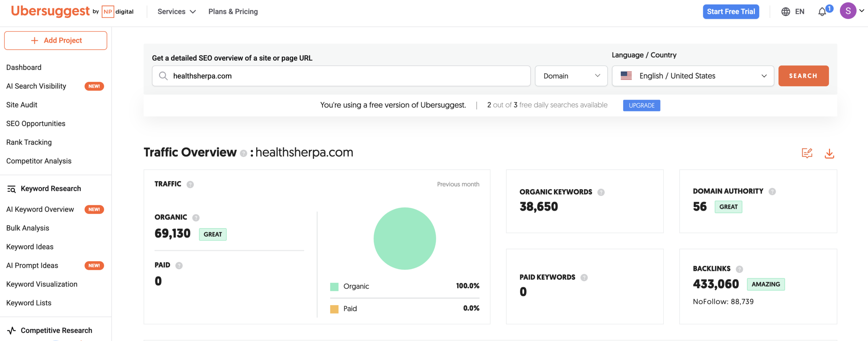Click the healthsherpa.com search input field
This screenshot has height=341, width=868.
click(341, 76)
